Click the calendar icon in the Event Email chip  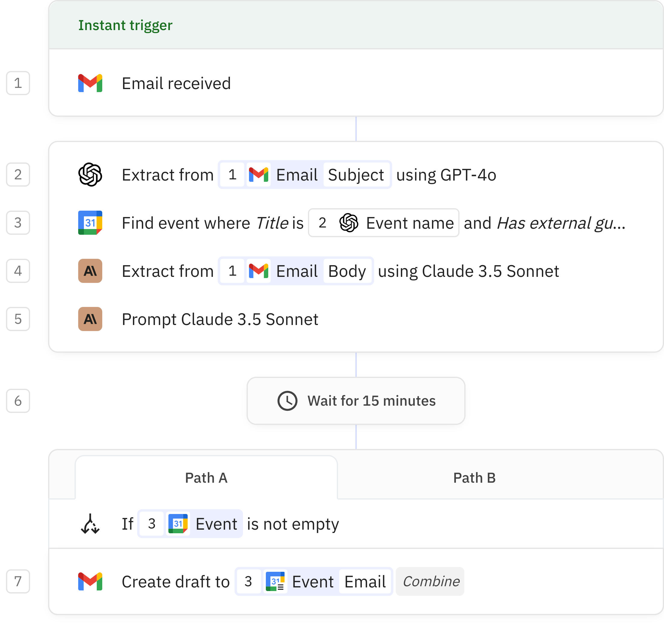coord(275,581)
